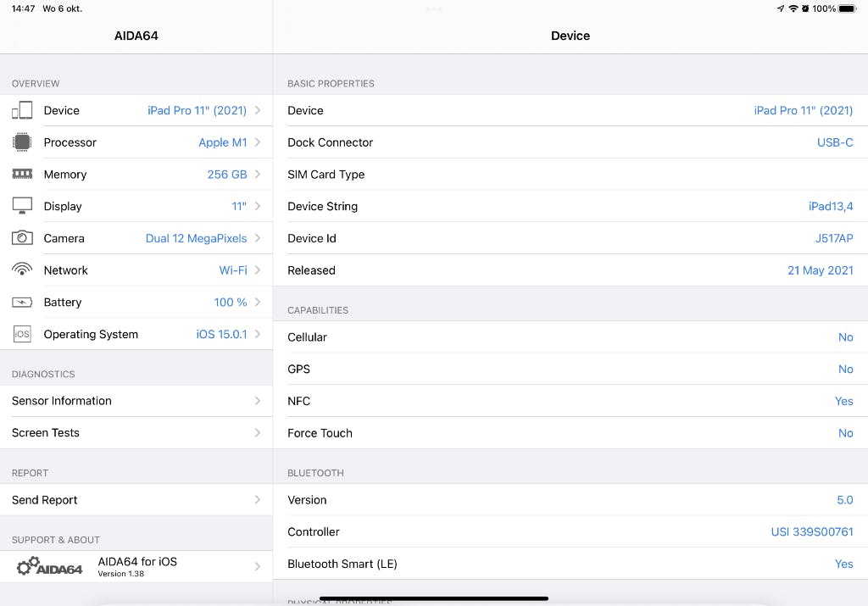
Task: Open Screen Tests via its chevron
Action: (x=258, y=433)
